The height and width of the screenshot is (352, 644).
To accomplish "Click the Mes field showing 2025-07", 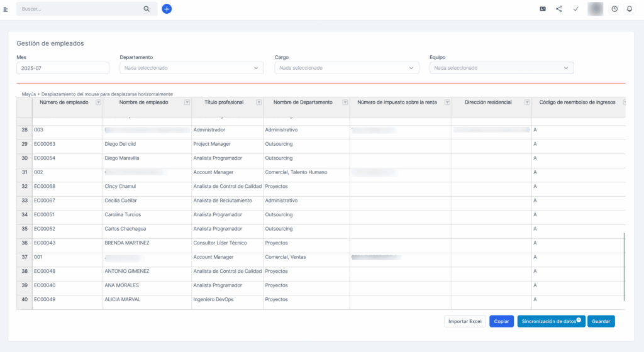I will (63, 68).
